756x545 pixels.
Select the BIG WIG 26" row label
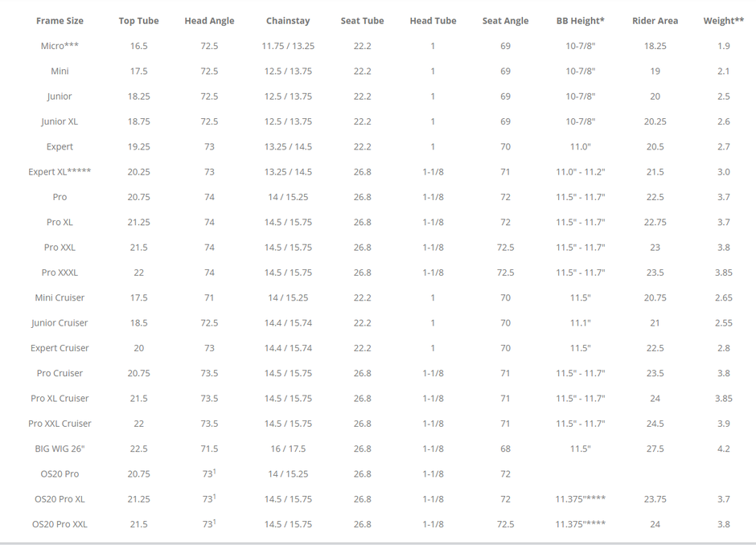pyautogui.click(x=60, y=449)
